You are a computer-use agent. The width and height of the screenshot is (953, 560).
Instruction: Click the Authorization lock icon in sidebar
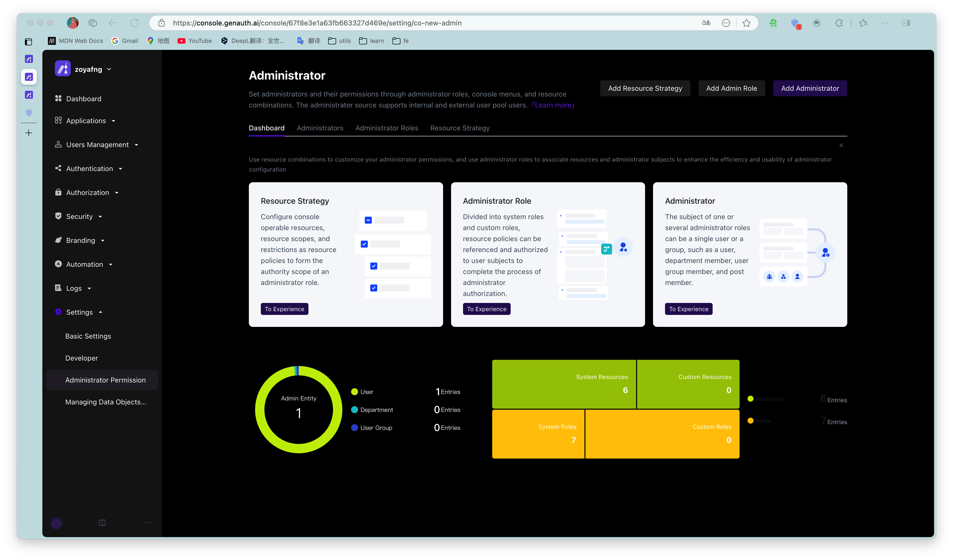point(58,192)
